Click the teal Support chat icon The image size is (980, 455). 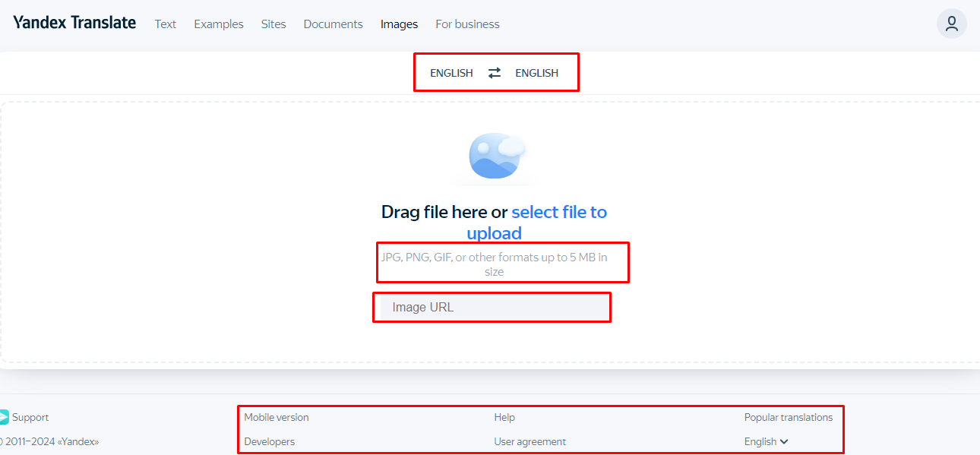4,417
